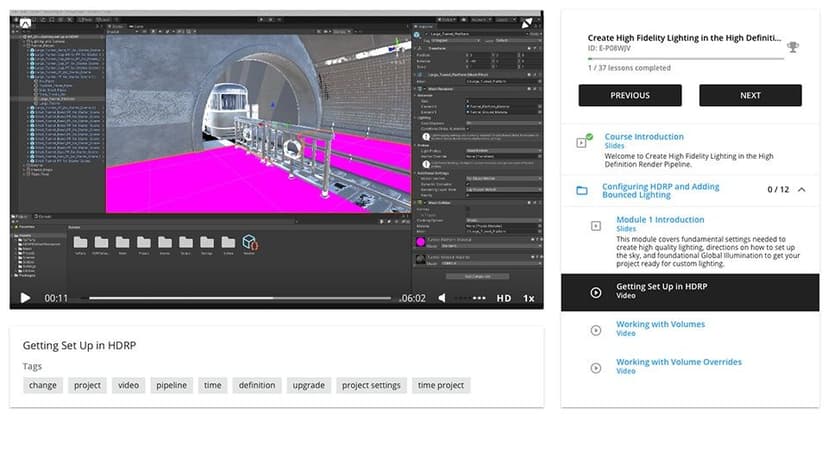Click the blue package asset icon in the Project window
The width and height of the screenshot is (828, 466).
[249, 243]
